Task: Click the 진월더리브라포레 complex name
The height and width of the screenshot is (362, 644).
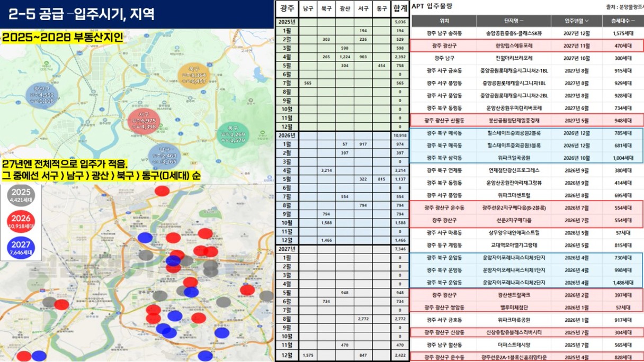Action: tap(513, 58)
